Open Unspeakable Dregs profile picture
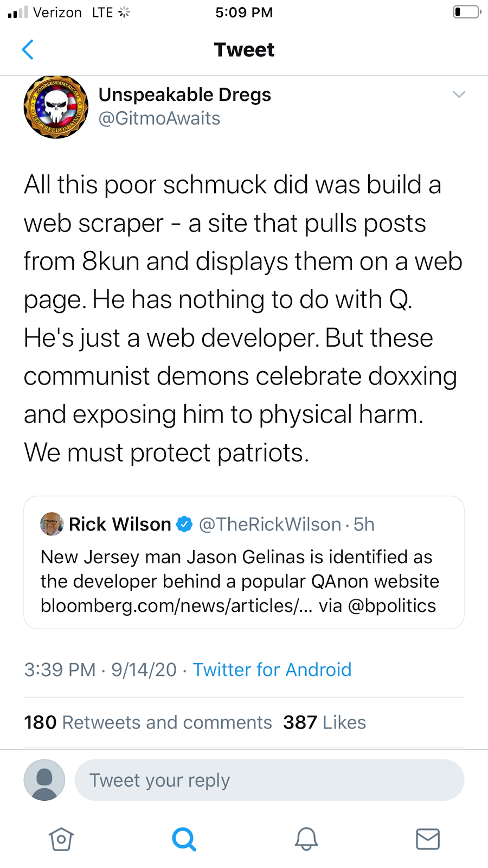This screenshot has width=488, height=868. pyautogui.click(x=56, y=107)
